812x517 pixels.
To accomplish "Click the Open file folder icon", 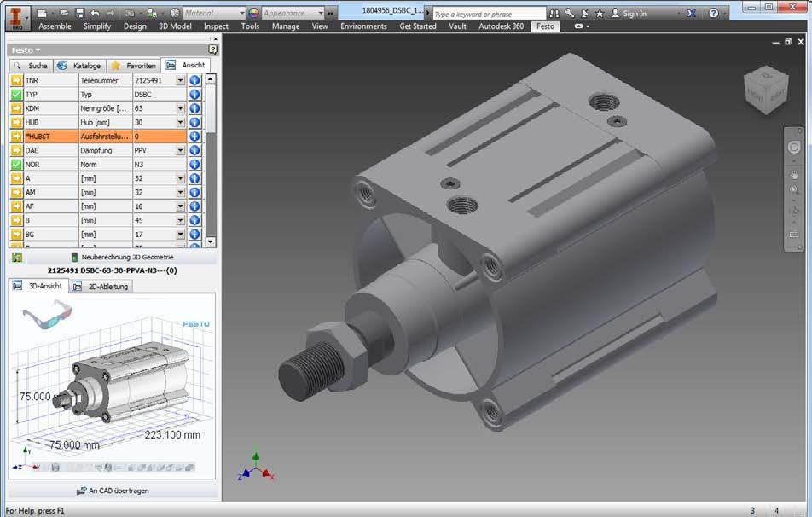I will pyautogui.click(x=64, y=13).
